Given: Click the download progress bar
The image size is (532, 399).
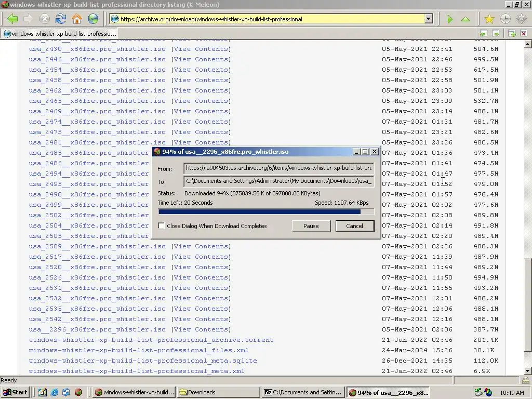Looking at the screenshot, I should [x=266, y=212].
